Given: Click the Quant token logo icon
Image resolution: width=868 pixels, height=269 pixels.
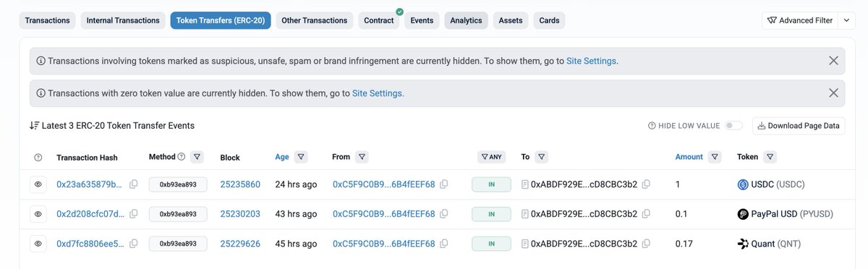Looking at the screenshot, I should click(x=742, y=244).
